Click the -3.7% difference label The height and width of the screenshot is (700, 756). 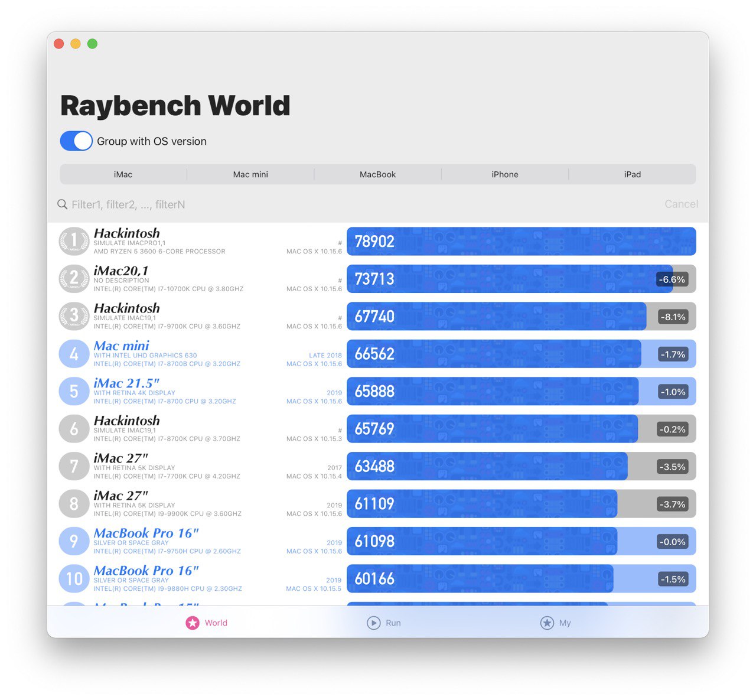click(673, 504)
